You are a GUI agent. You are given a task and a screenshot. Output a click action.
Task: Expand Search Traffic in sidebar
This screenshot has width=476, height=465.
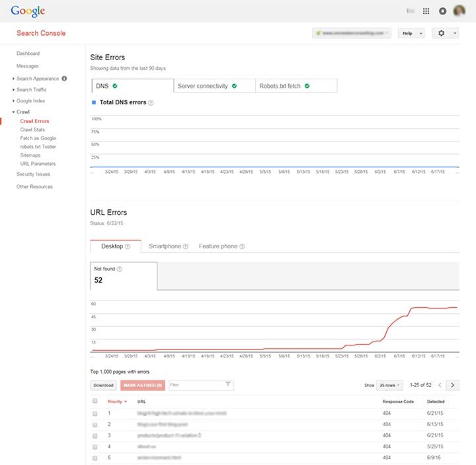(x=31, y=90)
